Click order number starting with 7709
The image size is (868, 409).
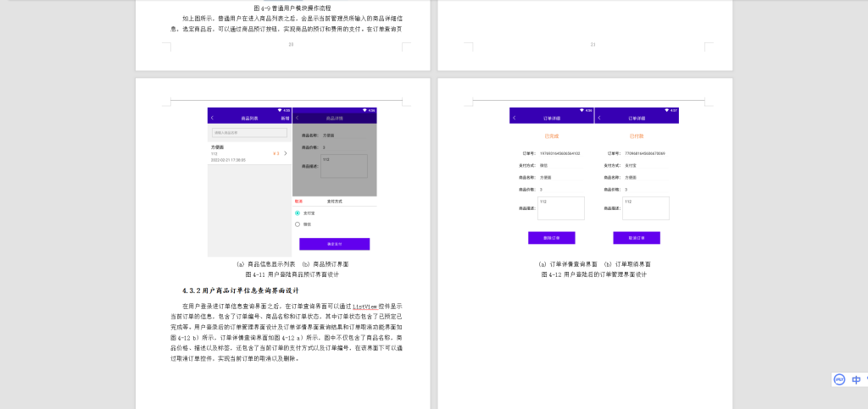pos(645,153)
